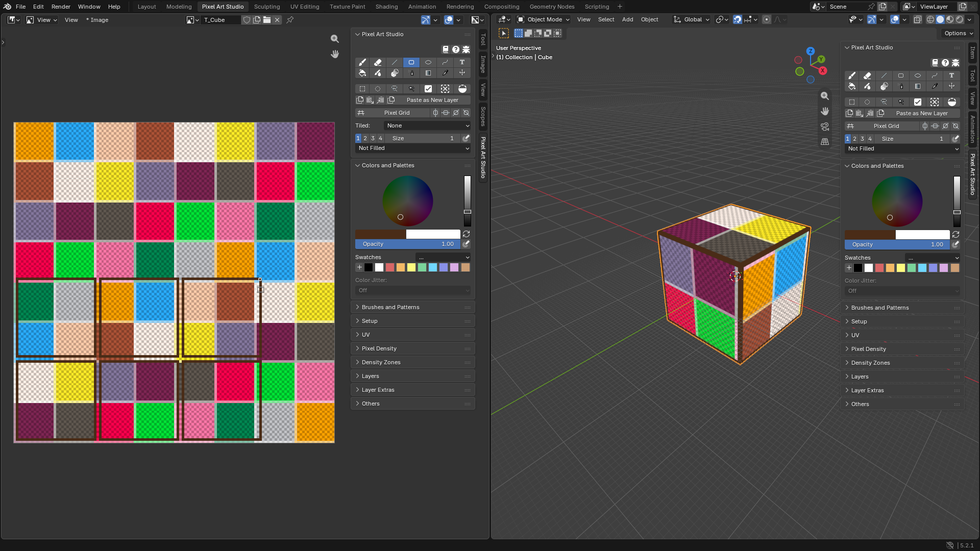Toggle select-all checkbox icon in image editor panel

[x=428, y=89]
